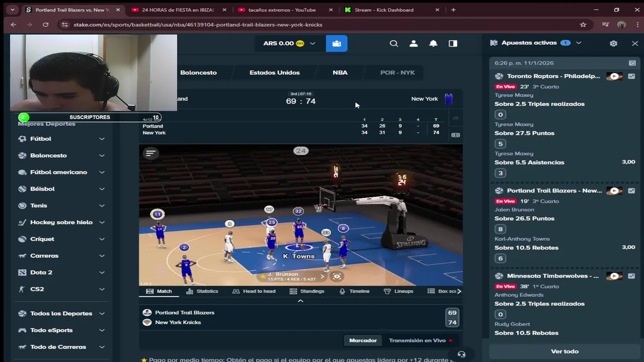The height and width of the screenshot is (362, 644).
Task: View site information icon in address bar
Action: (64, 25)
